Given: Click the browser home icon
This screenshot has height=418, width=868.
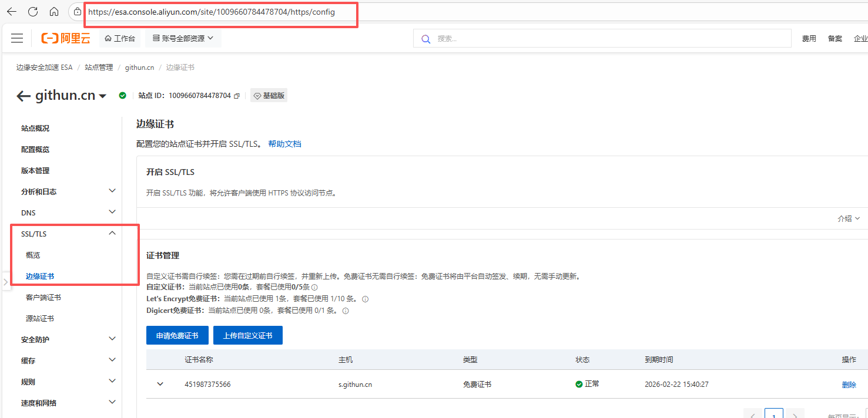Looking at the screenshot, I should point(54,12).
